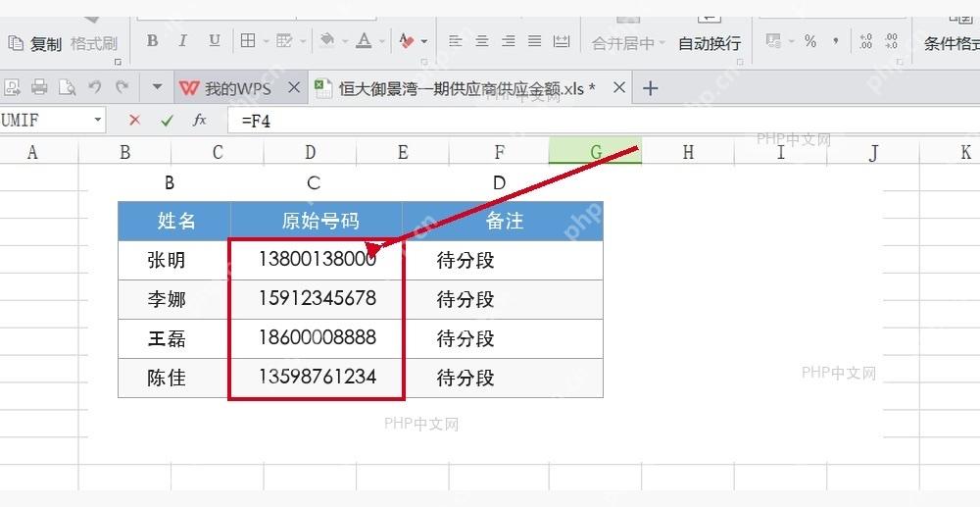Image resolution: width=980 pixels, height=507 pixels.
Task: Select cell with number 13598761234
Action: click(317, 378)
